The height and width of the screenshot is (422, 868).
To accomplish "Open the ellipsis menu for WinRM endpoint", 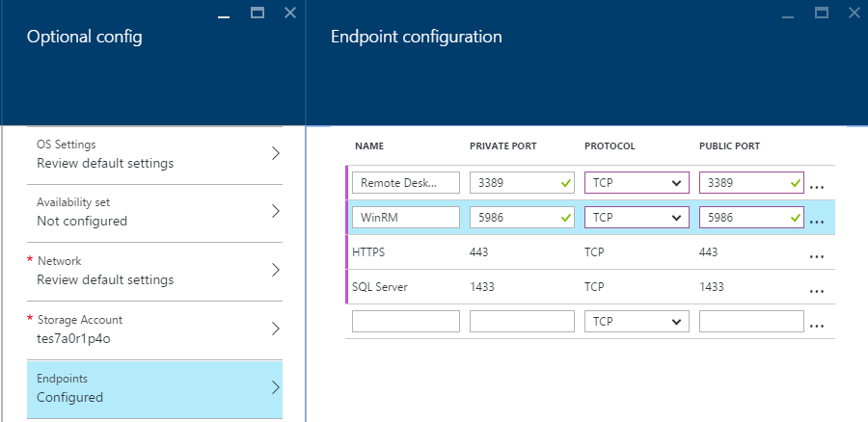I will (817, 221).
